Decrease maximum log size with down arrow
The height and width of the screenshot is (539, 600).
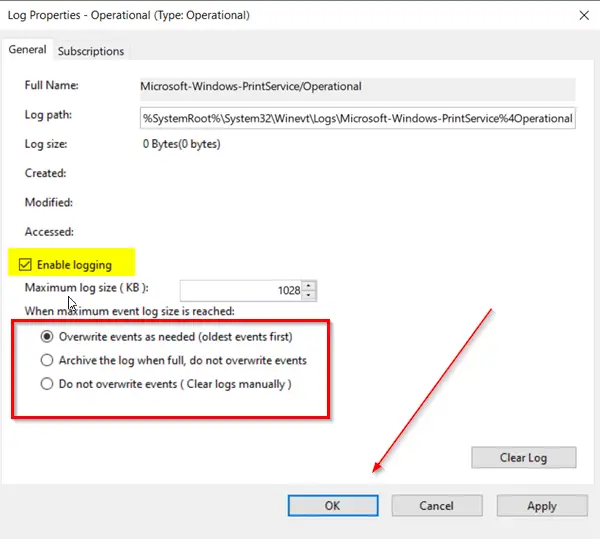click(308, 295)
